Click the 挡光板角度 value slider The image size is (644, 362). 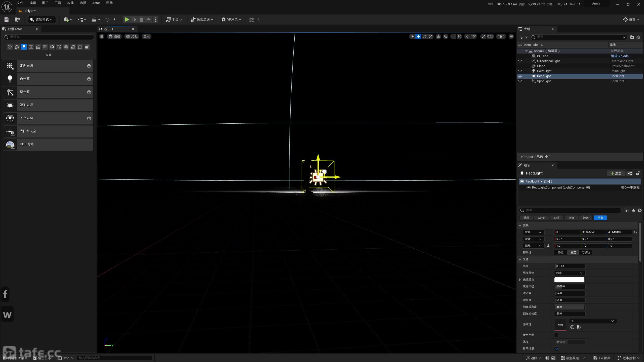tap(570, 307)
